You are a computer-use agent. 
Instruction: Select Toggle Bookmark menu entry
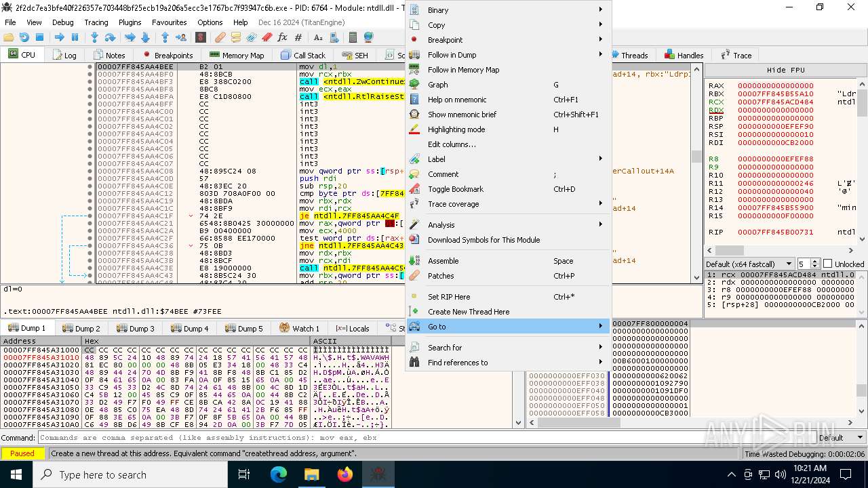(509, 189)
